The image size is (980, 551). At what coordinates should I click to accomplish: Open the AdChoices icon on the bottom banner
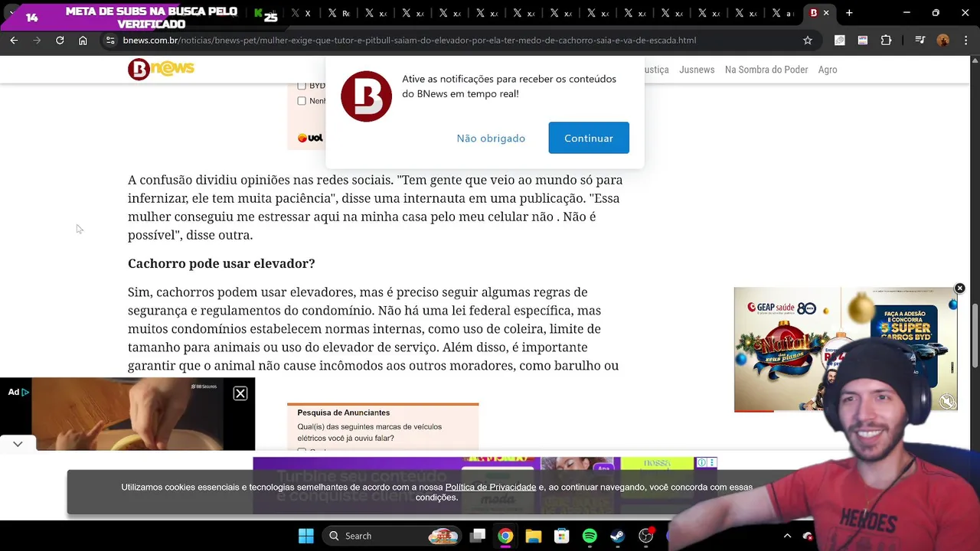click(702, 462)
